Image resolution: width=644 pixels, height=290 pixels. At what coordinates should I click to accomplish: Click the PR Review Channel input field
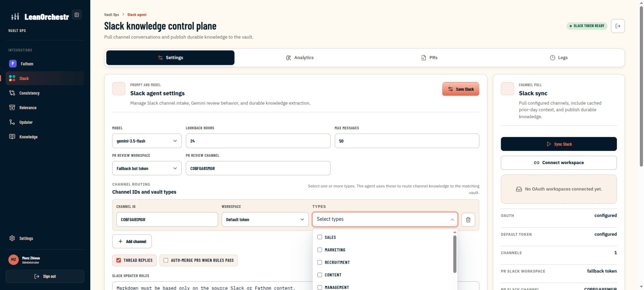point(258,168)
